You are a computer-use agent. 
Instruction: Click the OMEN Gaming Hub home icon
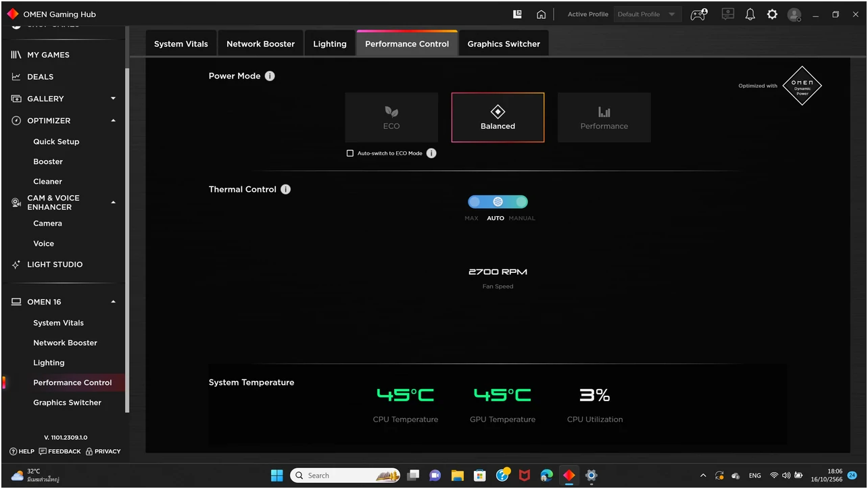[x=541, y=14]
